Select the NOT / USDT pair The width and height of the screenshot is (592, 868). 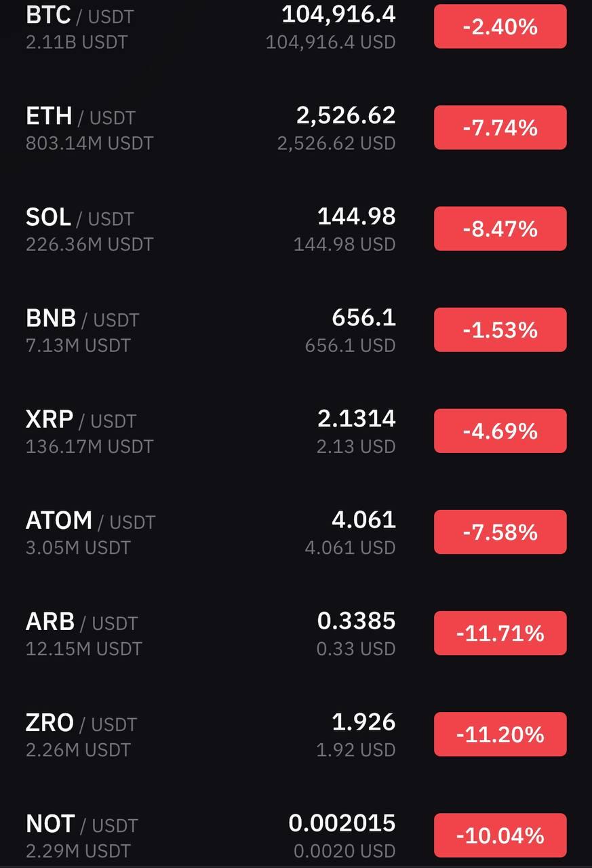(296, 835)
